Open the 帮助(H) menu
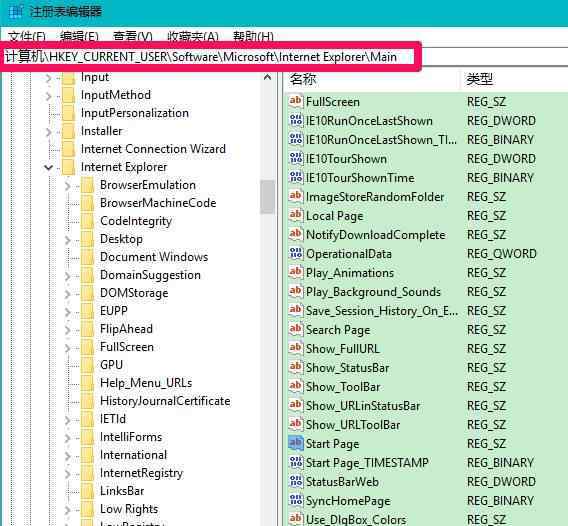This screenshot has width=568, height=526. (x=253, y=36)
